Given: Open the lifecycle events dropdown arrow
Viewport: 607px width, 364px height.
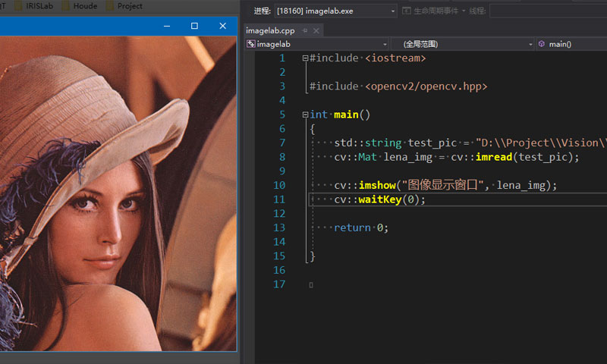Looking at the screenshot, I should (x=464, y=11).
